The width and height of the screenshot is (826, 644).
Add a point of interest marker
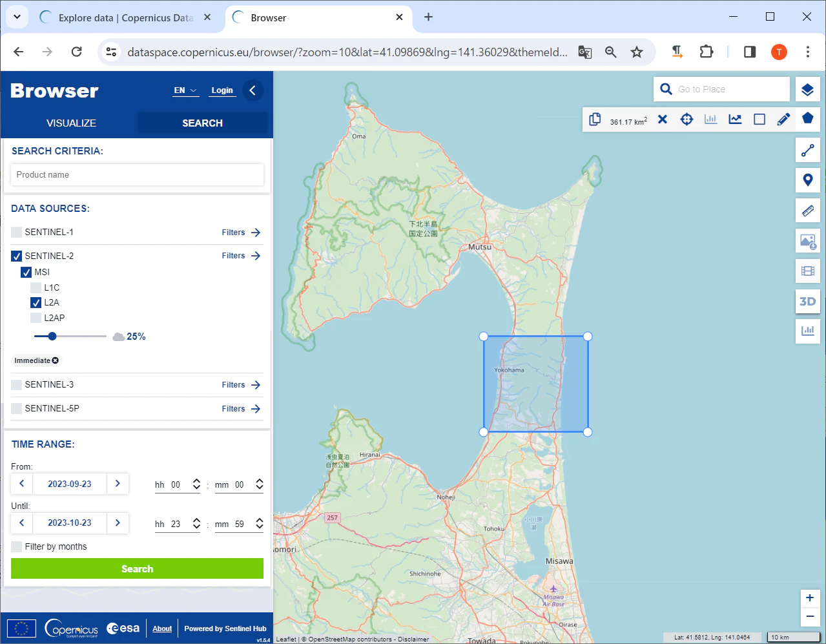coord(807,180)
